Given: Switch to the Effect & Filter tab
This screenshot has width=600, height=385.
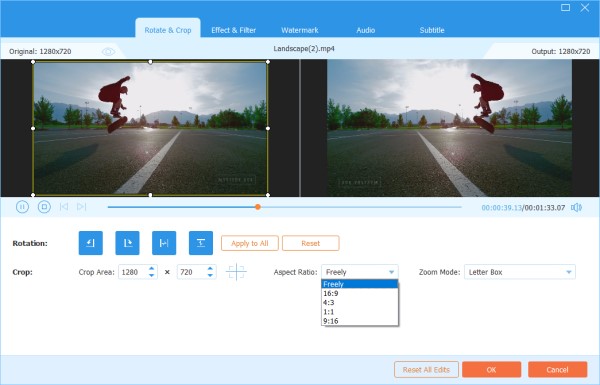Looking at the screenshot, I should pos(233,30).
